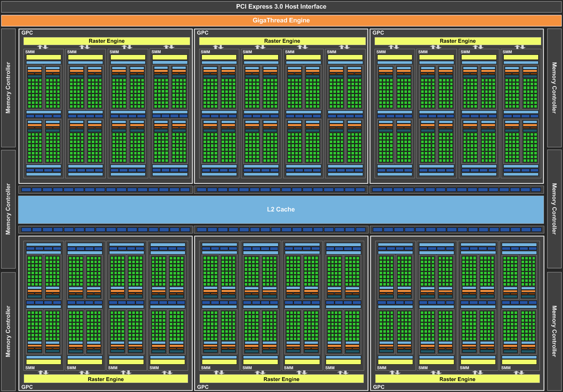The height and width of the screenshot is (392, 563).
Task: Select the middle Memory Controller on right side
Action: 554,209
